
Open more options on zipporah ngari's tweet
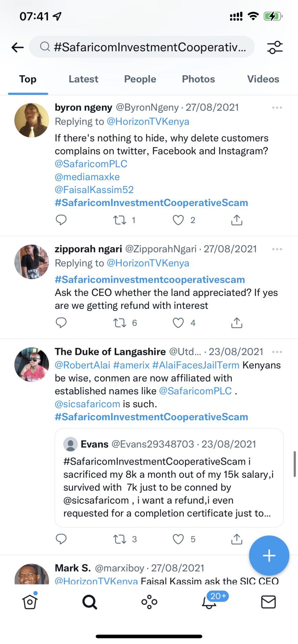tap(277, 249)
